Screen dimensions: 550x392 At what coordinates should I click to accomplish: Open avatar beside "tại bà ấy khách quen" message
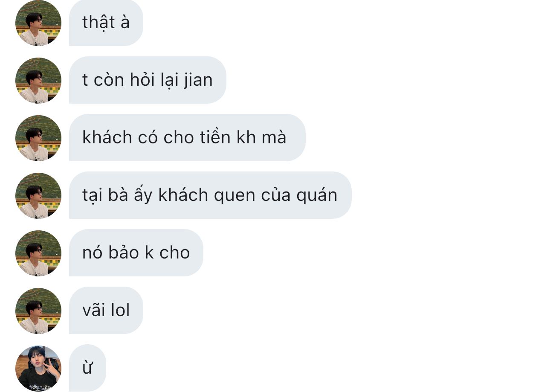pos(38,195)
